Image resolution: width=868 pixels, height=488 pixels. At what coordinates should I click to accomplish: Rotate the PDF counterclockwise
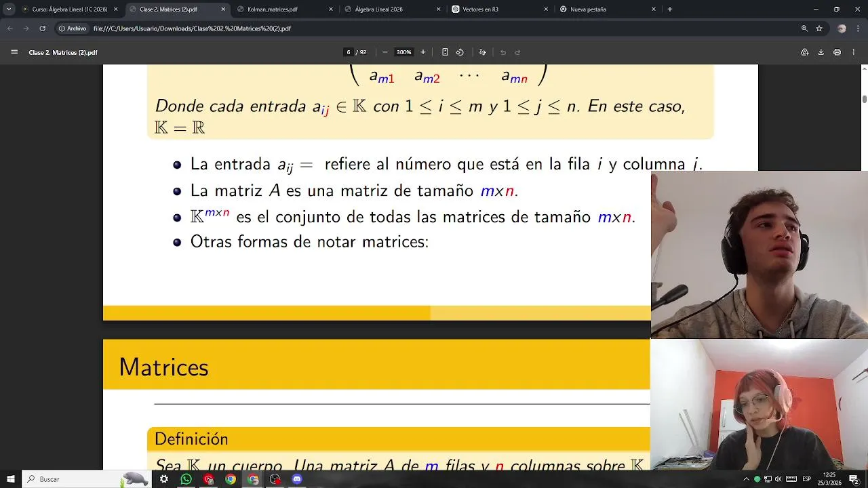[460, 52]
